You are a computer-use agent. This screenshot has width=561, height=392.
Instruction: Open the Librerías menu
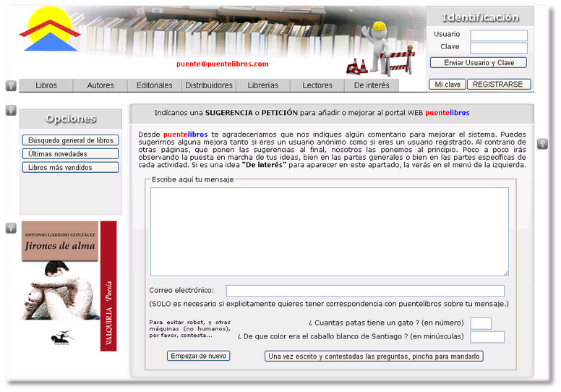(x=263, y=85)
